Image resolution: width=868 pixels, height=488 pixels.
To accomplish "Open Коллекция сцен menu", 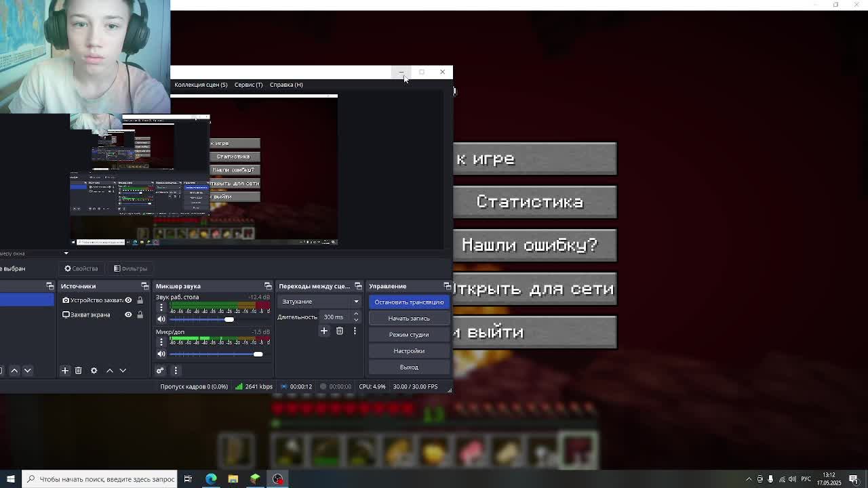I will pos(201,85).
